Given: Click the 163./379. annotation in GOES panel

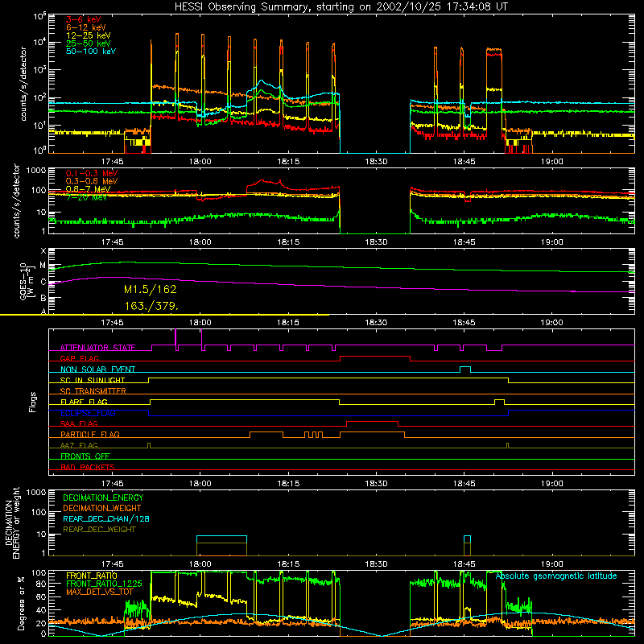Looking at the screenshot, I should pyautogui.click(x=151, y=306).
